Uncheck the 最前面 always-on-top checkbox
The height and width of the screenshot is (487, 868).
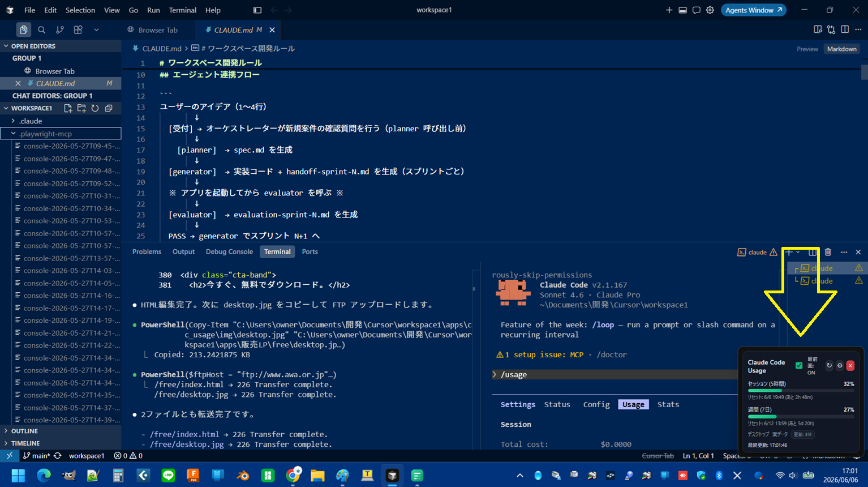coord(799,366)
